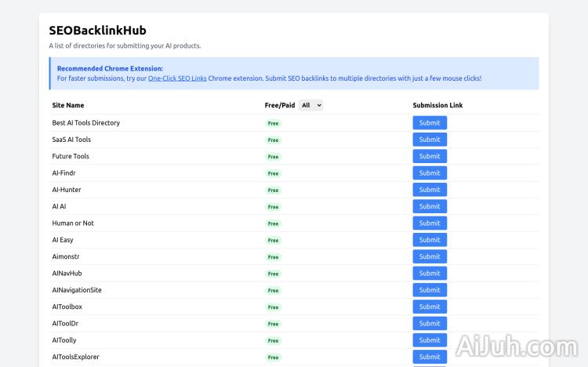The image size is (588, 367).
Task: Click the AI AI site name
Action: pyautogui.click(x=59, y=206)
